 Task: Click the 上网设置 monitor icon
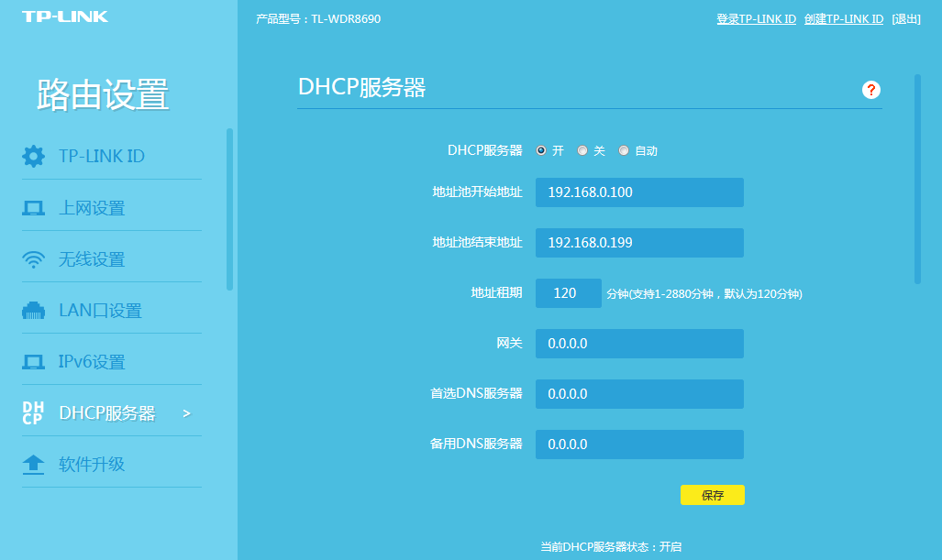click(34, 207)
